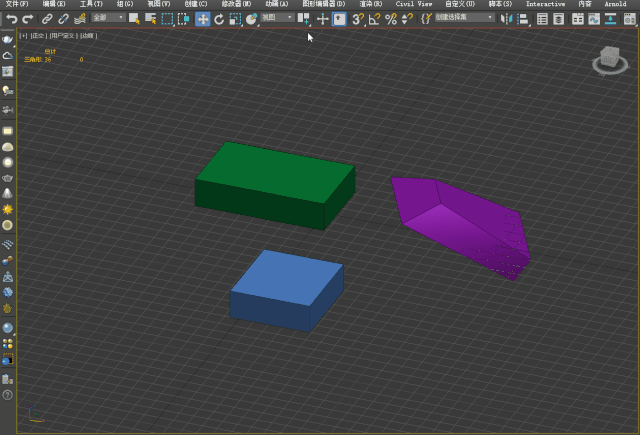This screenshot has width=640, height=435.
Task: Open the 视图(V) menu
Action: (x=159, y=4)
